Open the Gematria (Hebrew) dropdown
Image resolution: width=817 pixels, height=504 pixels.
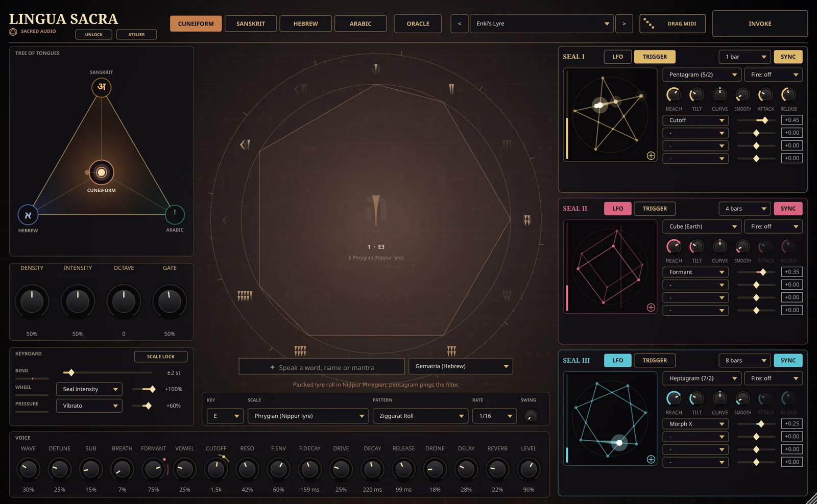coord(461,366)
